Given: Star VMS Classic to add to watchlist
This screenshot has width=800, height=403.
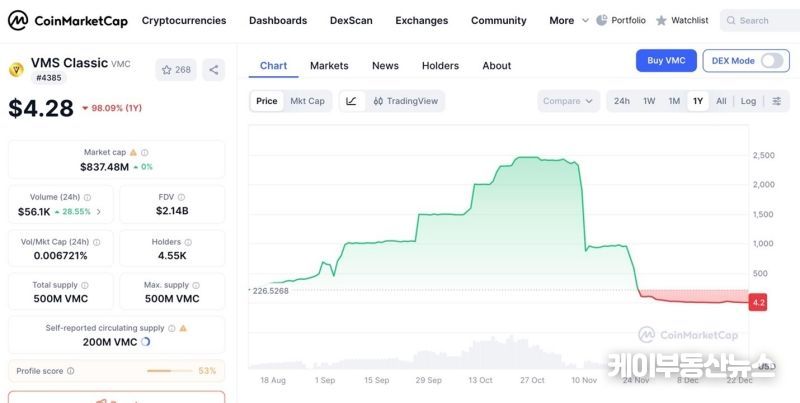Looking at the screenshot, I should [x=176, y=70].
